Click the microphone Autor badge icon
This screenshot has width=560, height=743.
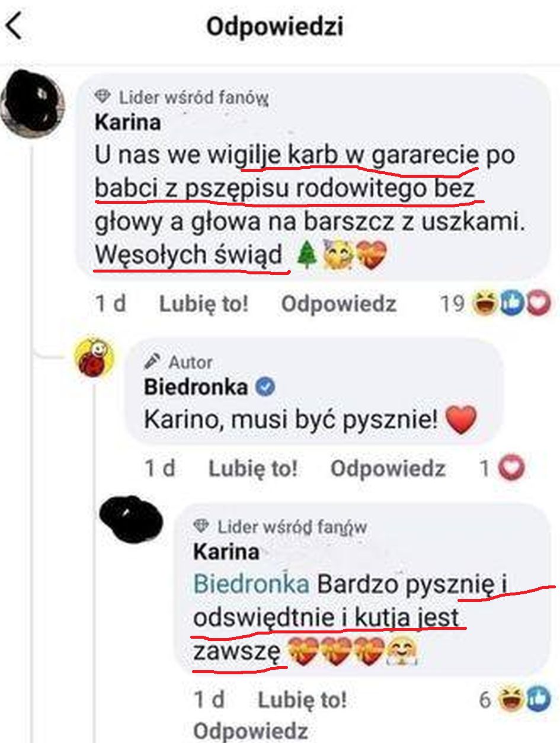coord(153,361)
